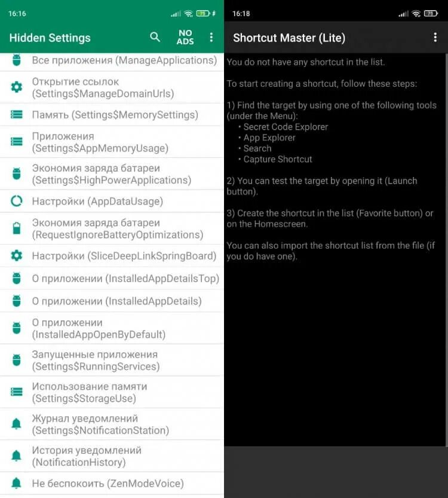Open Использование памяти (Settings$StorageUse)

(112, 392)
